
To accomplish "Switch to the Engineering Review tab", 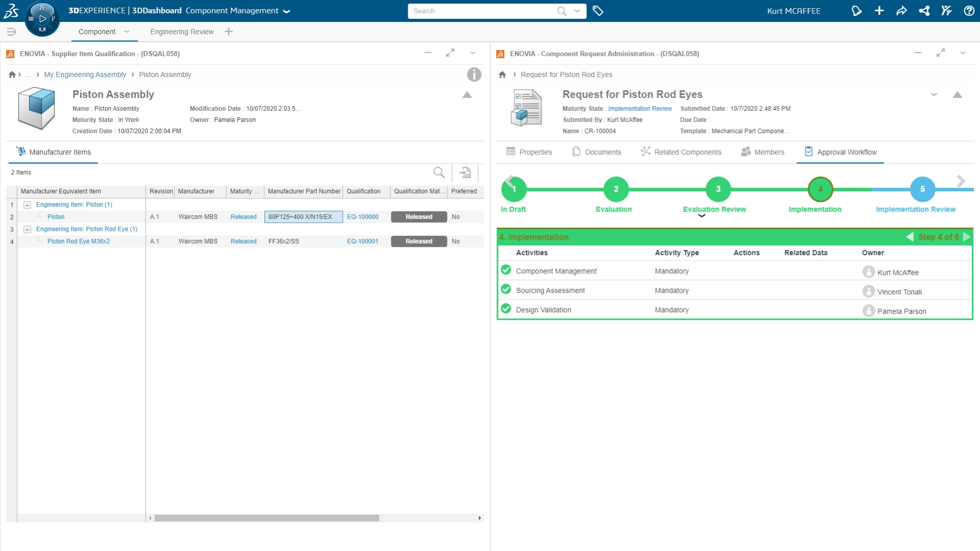I will [x=182, y=32].
